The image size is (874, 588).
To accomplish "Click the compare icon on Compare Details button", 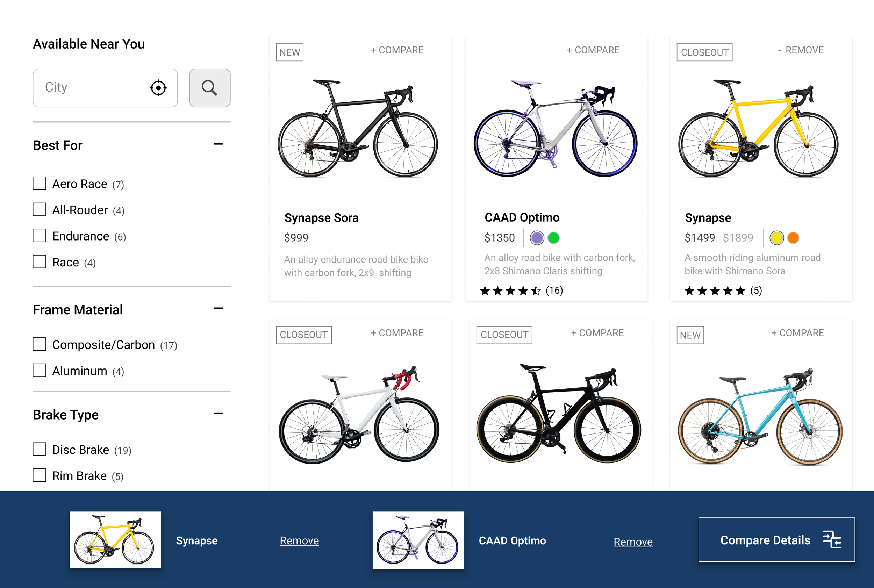I will 832,540.
